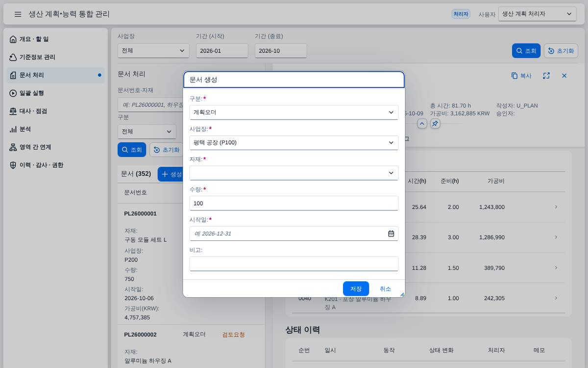Select 문서 처리 sidebar item
Viewport: 588px width, 368px height.
[56, 75]
